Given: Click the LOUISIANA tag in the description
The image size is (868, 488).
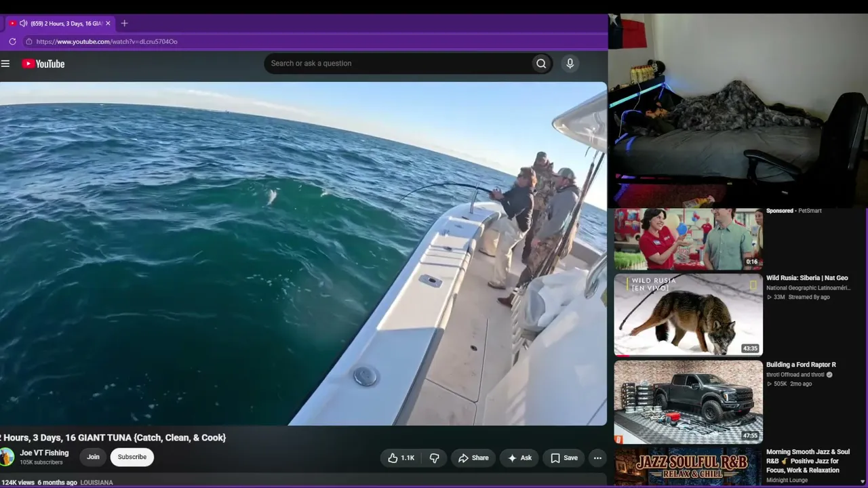Looking at the screenshot, I should click(x=97, y=483).
